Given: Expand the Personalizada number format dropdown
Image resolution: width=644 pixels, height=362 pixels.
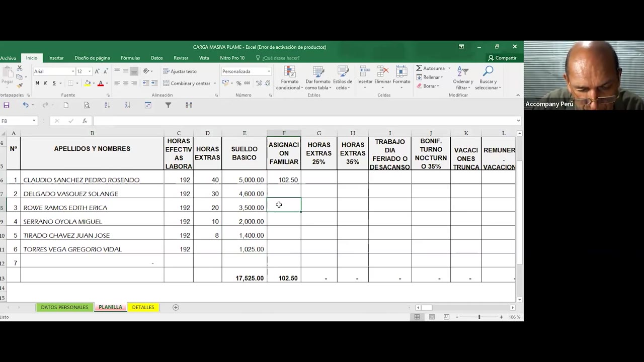Looking at the screenshot, I should 269,71.
